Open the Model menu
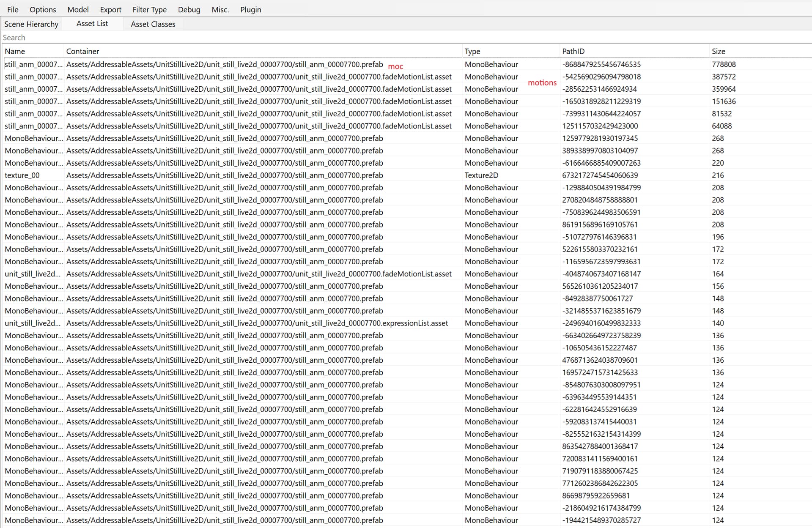 pos(78,9)
